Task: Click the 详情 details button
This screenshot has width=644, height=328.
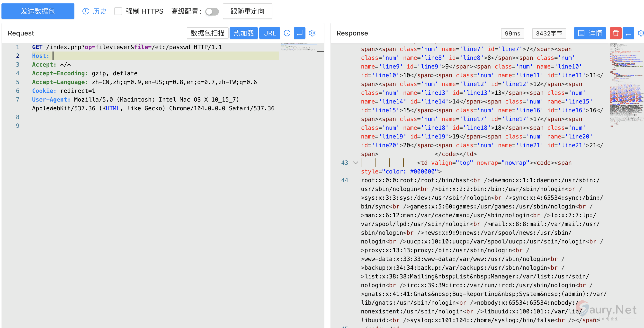Action: (x=590, y=33)
